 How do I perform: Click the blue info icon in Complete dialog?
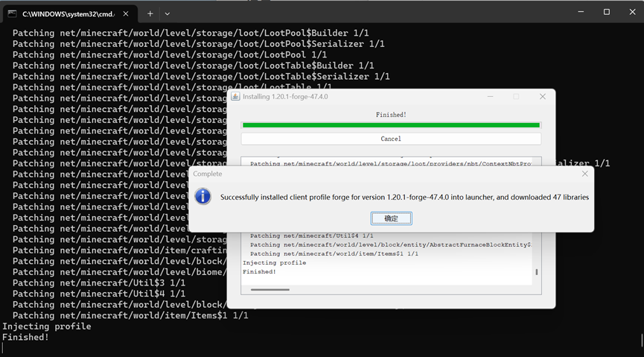[x=203, y=197]
